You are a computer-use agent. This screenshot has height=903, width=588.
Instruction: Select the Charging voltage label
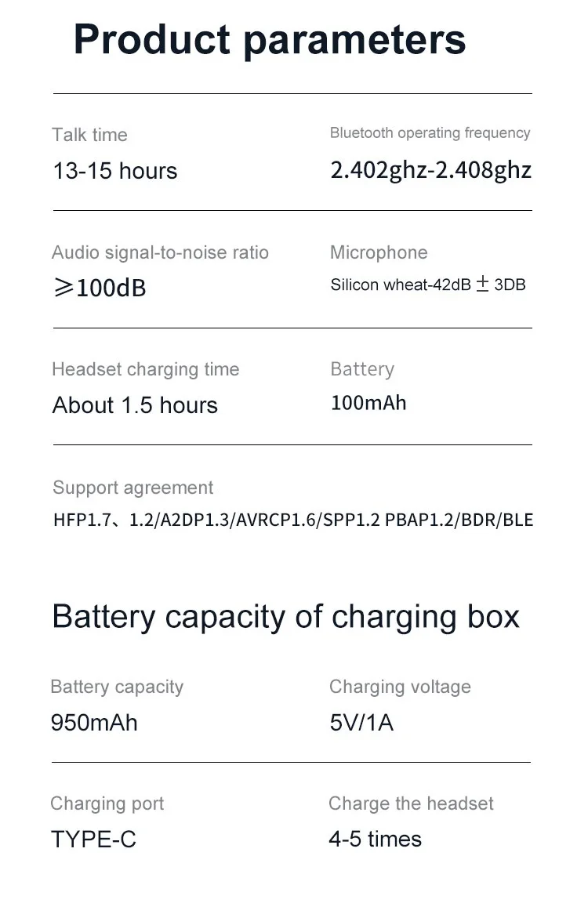point(400,687)
